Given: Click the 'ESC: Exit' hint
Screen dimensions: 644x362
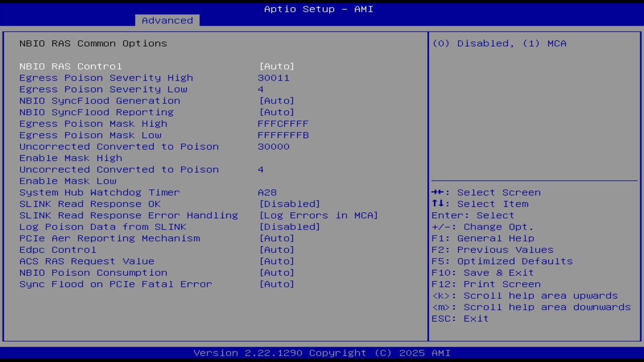Looking at the screenshot, I should (x=460, y=319).
